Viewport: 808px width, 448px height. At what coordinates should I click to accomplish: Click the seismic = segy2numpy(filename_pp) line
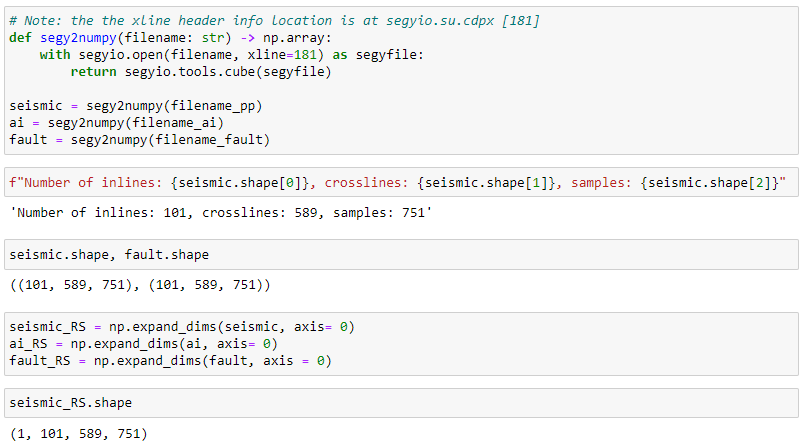[136, 106]
